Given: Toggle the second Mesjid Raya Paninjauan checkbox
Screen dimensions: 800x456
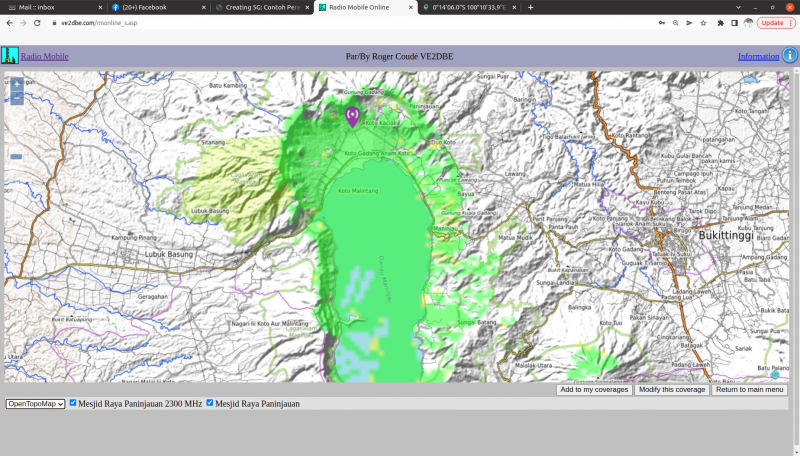Looking at the screenshot, I should [x=210, y=403].
